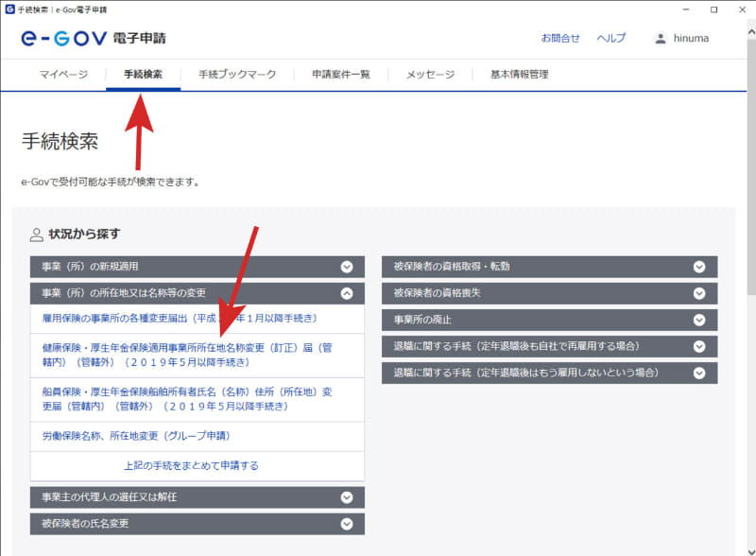Viewport: 756px width, 556px height.
Task: Expand 事業主の代理人の選任又は解任 chevron
Action: pyautogui.click(x=347, y=497)
